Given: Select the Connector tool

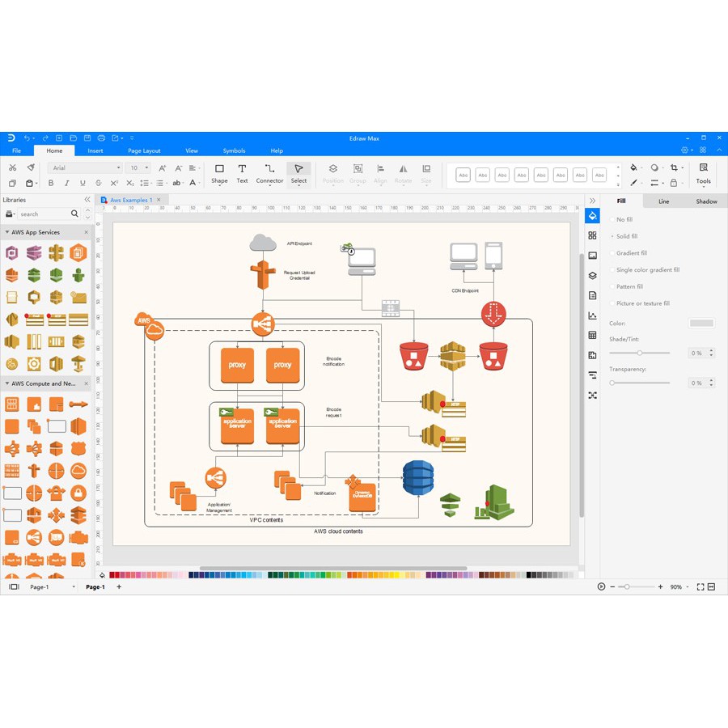Looking at the screenshot, I should tap(269, 174).
